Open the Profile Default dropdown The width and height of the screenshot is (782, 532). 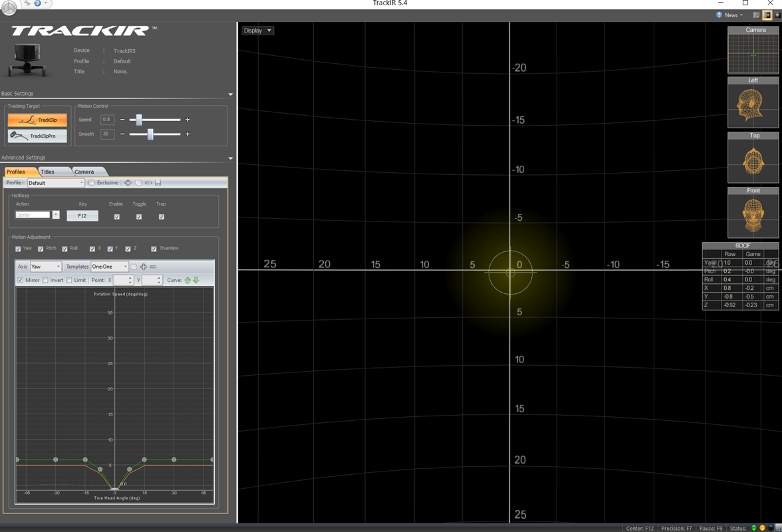56,183
